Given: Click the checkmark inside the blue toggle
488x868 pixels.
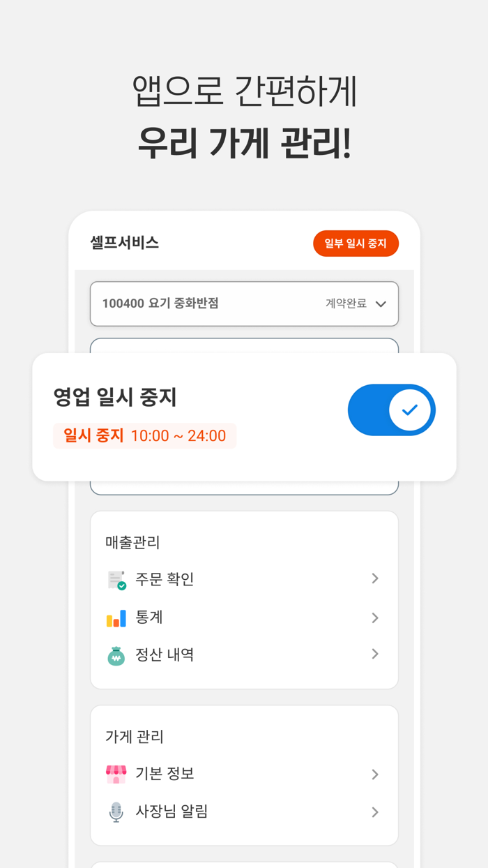Looking at the screenshot, I should (410, 410).
